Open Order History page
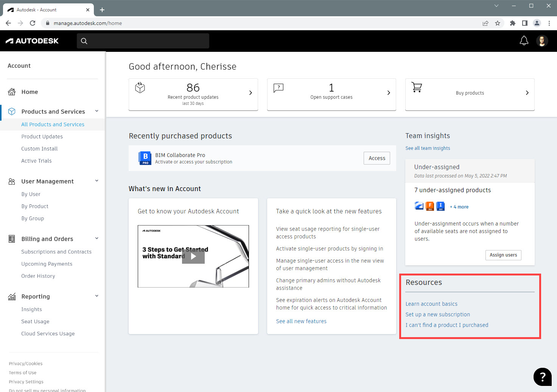 [38, 276]
